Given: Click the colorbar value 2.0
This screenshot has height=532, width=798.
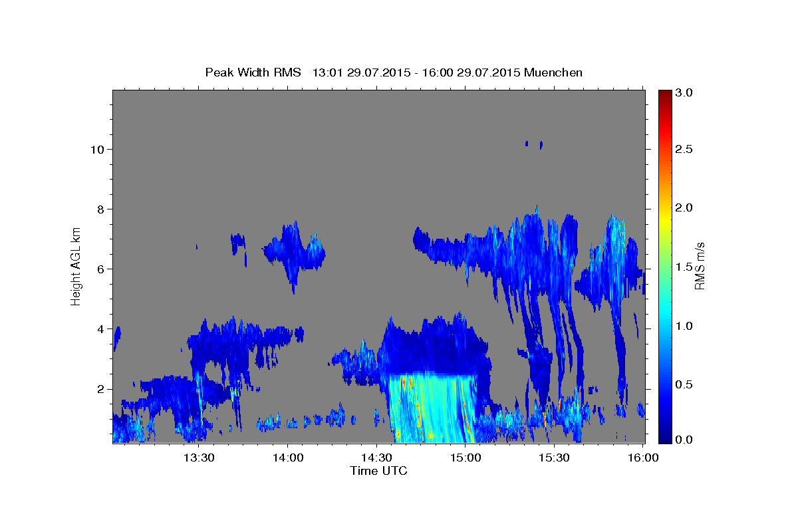Looking at the screenshot, I should coord(686,208).
